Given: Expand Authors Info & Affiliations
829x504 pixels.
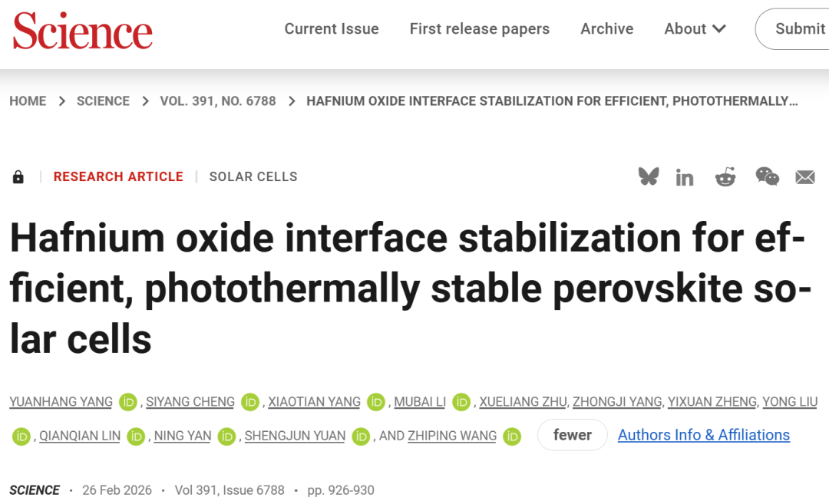Looking at the screenshot, I should point(704,435).
